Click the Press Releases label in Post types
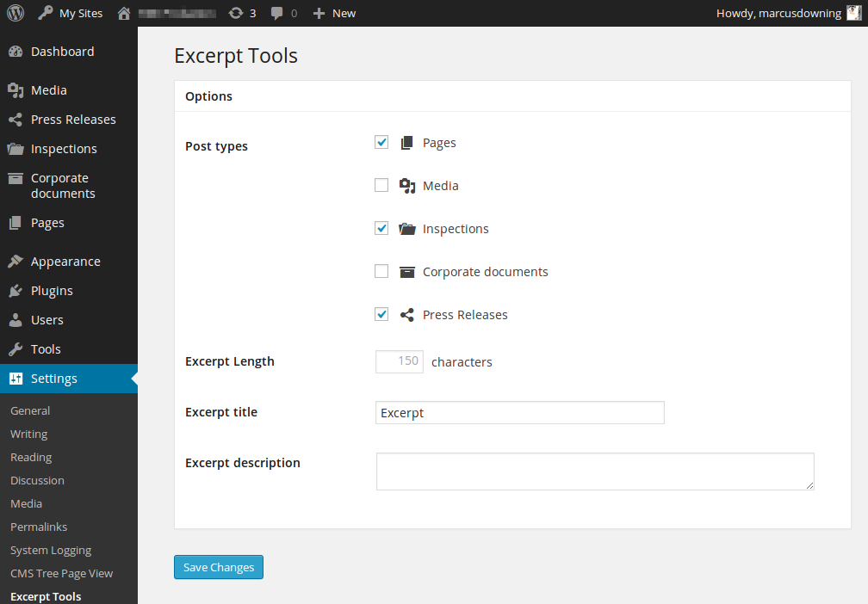 [x=465, y=315]
